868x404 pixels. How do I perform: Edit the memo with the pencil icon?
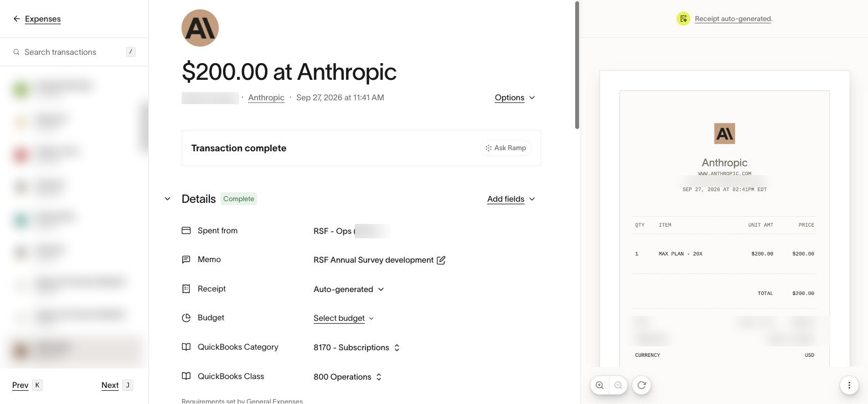point(441,260)
